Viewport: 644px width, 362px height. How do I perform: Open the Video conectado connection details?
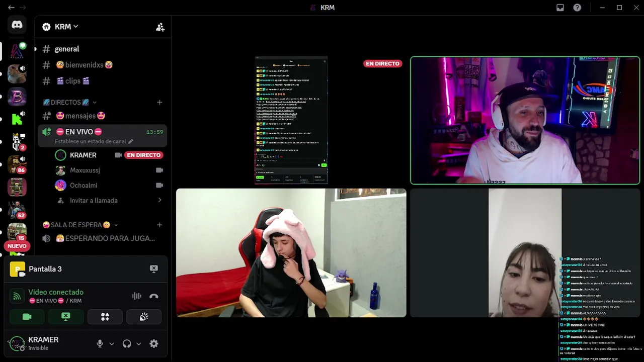click(x=56, y=292)
